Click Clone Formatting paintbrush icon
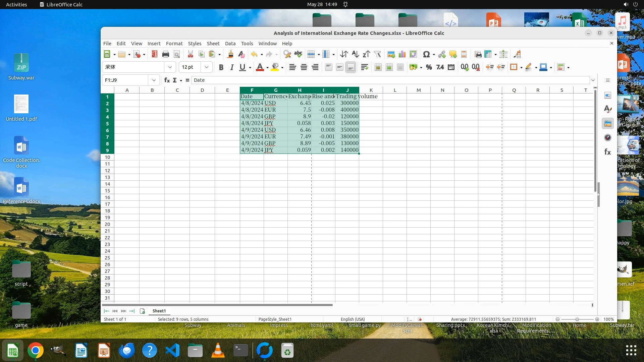Screen dimensions: 644x362 click(230, 54)
